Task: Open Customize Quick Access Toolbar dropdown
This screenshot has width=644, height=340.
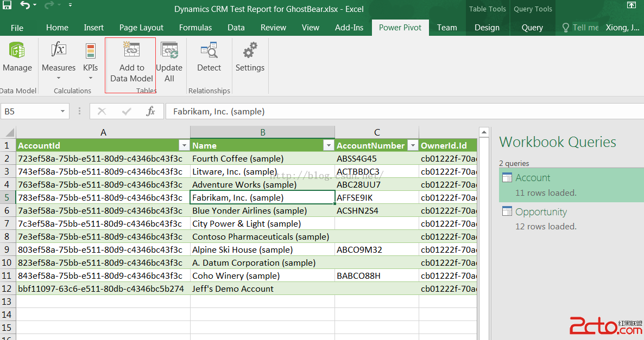Action: tap(70, 5)
